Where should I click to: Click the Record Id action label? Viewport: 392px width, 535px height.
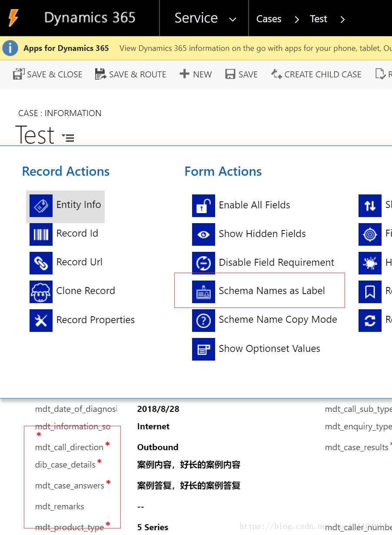77,233
